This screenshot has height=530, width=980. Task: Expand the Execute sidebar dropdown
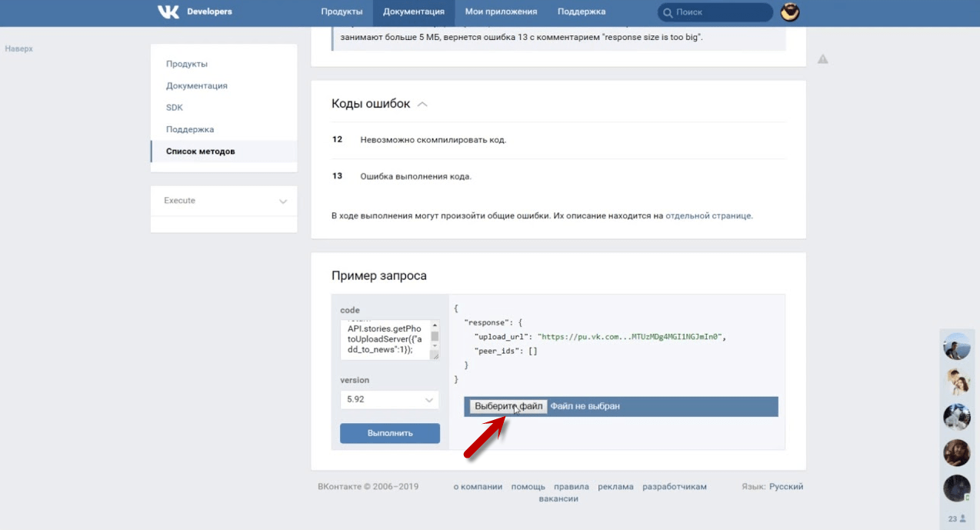282,202
